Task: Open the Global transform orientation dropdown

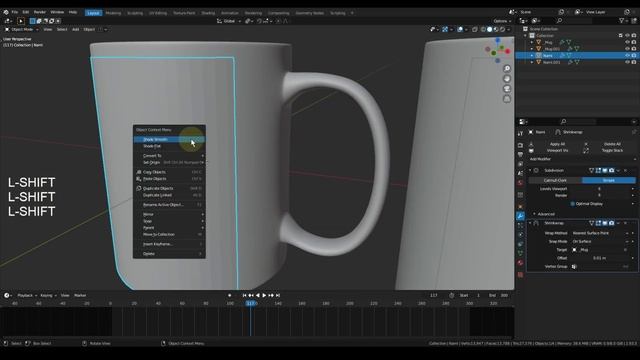Action: point(229,21)
